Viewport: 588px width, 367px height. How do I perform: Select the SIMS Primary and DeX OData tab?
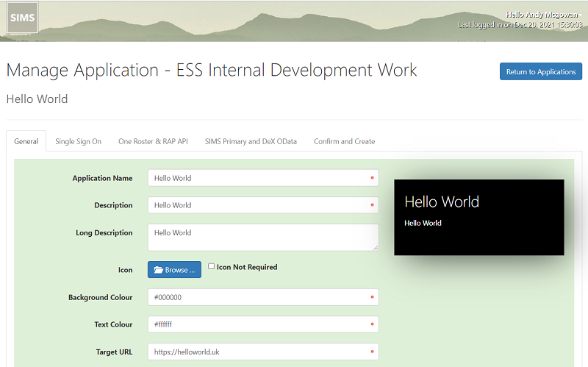[x=251, y=141]
